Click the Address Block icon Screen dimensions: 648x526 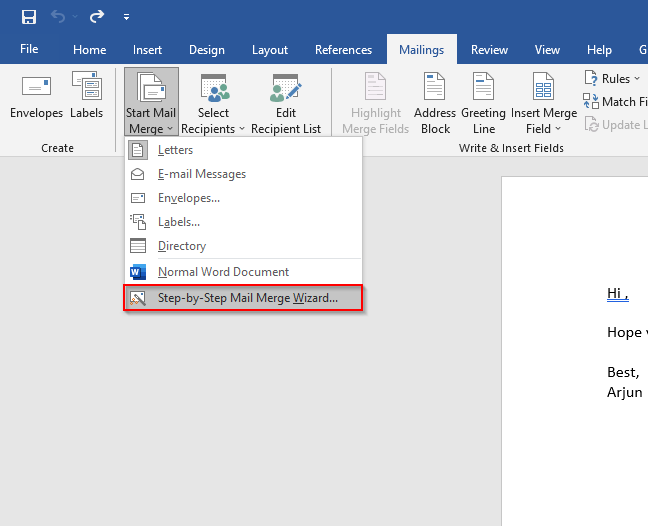coord(435,90)
